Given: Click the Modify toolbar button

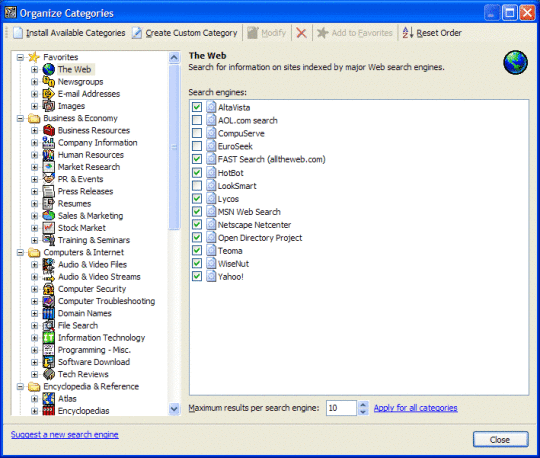Looking at the screenshot, I should 267,33.
